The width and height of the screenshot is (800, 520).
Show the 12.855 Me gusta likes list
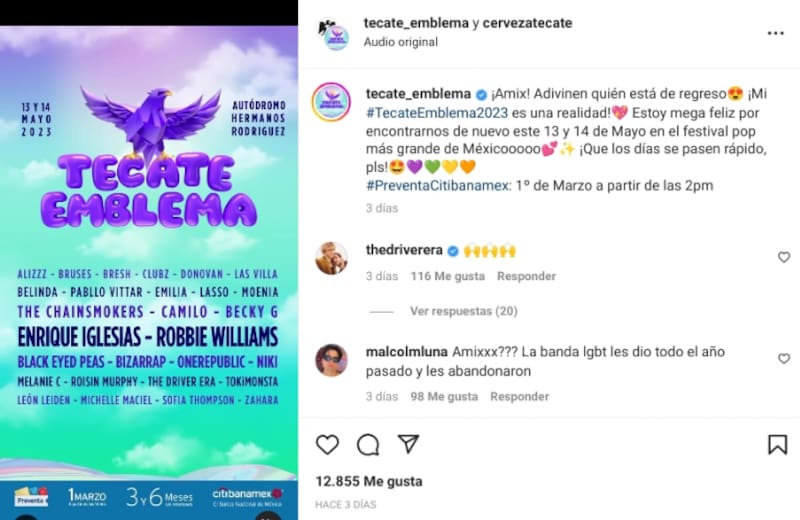coord(369,481)
